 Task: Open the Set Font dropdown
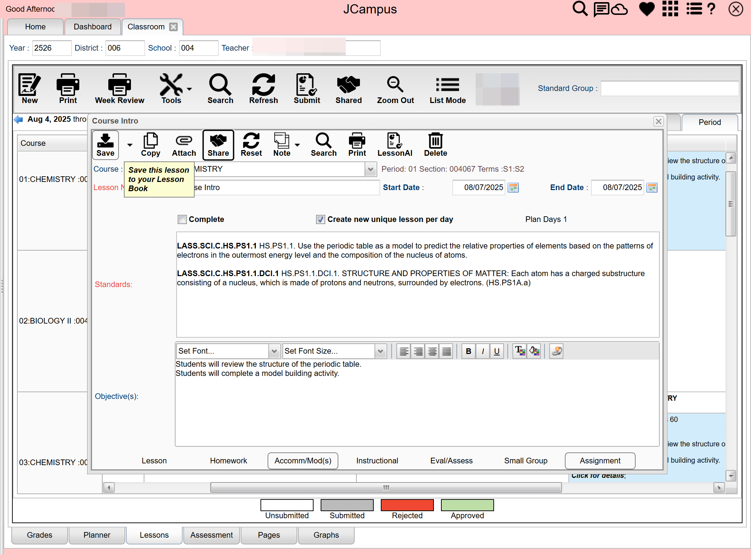pyautogui.click(x=274, y=351)
